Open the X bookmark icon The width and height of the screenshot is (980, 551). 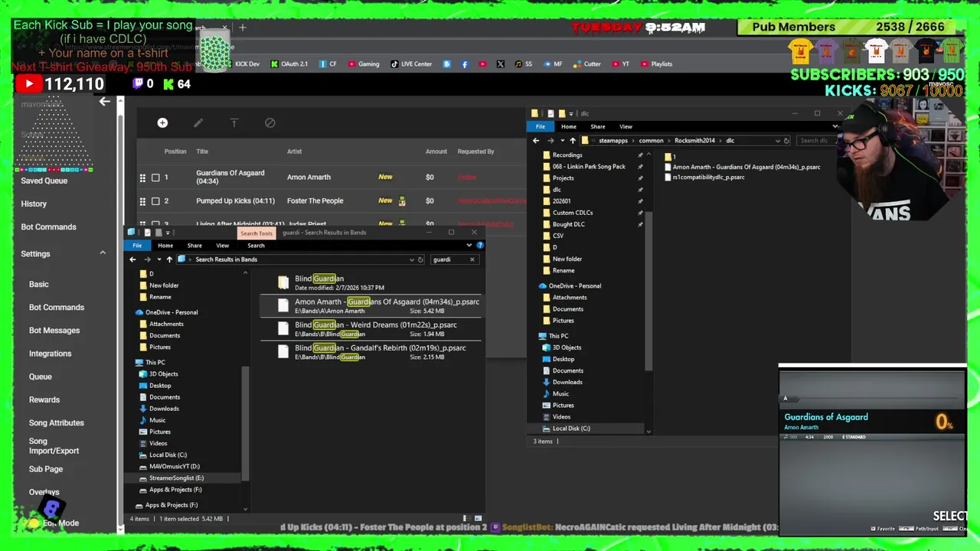point(500,64)
